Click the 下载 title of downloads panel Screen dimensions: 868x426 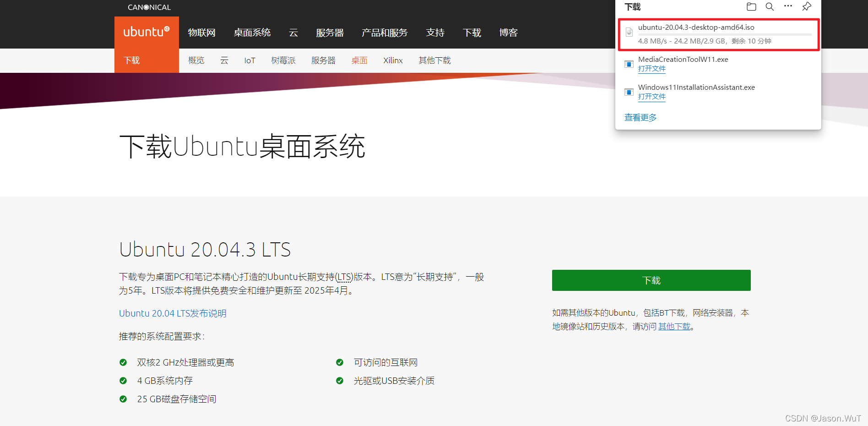(633, 7)
